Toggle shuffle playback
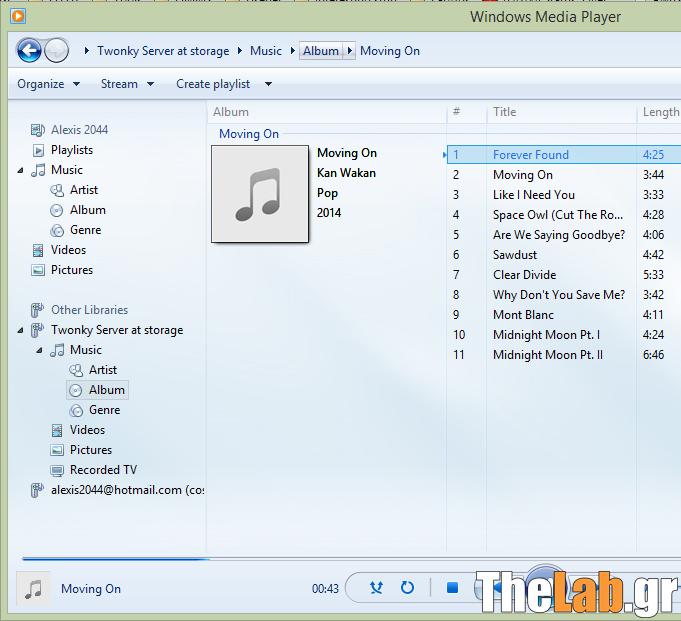Viewport: 681px width, 621px height. tap(376, 588)
